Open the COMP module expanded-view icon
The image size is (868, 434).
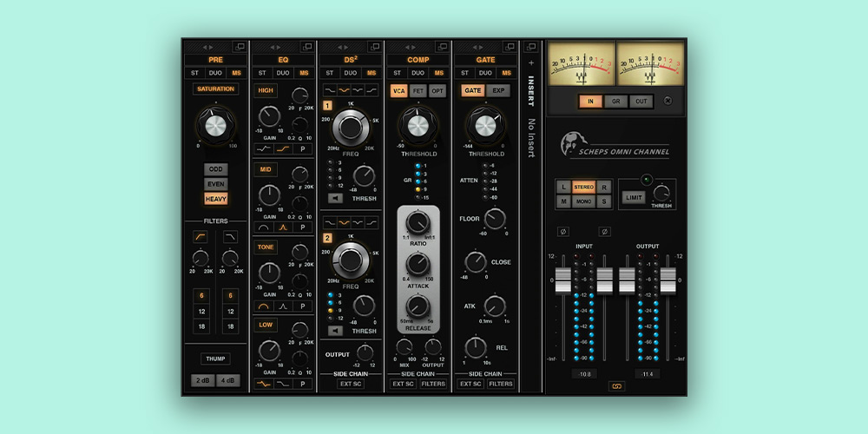(442, 47)
